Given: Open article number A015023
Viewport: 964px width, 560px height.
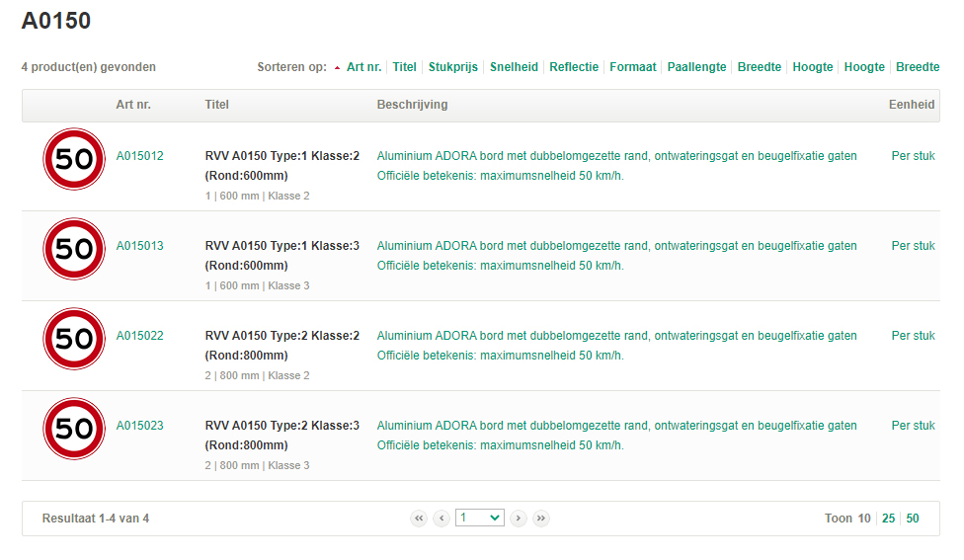Looking at the screenshot, I should (139, 426).
